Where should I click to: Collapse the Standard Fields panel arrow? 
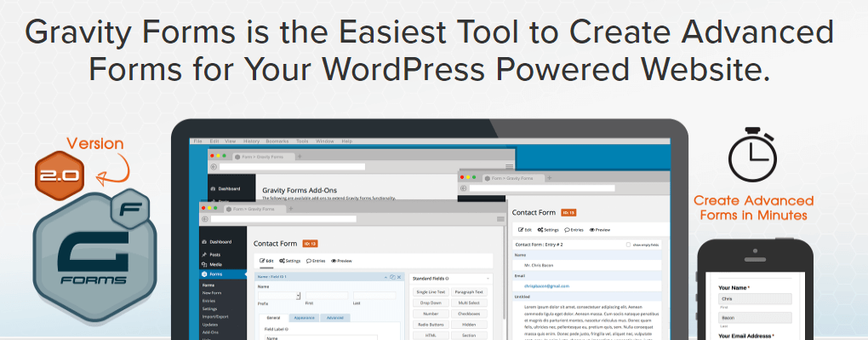[488, 278]
